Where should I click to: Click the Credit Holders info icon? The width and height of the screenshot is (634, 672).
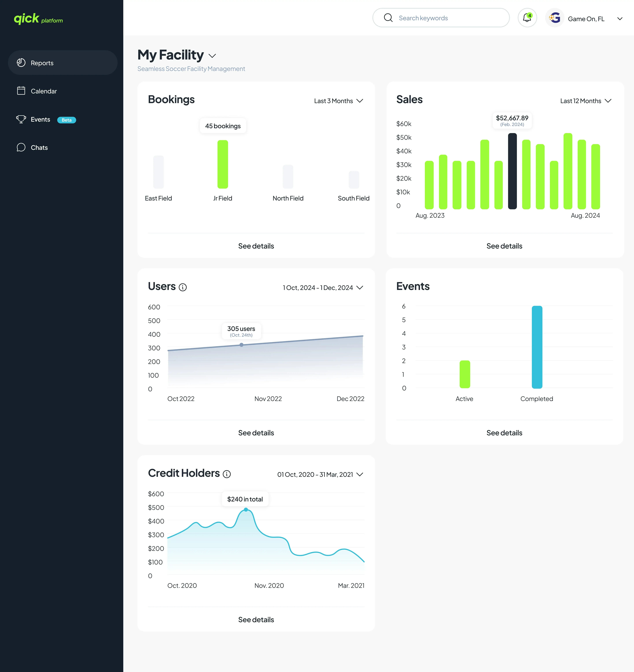click(227, 474)
